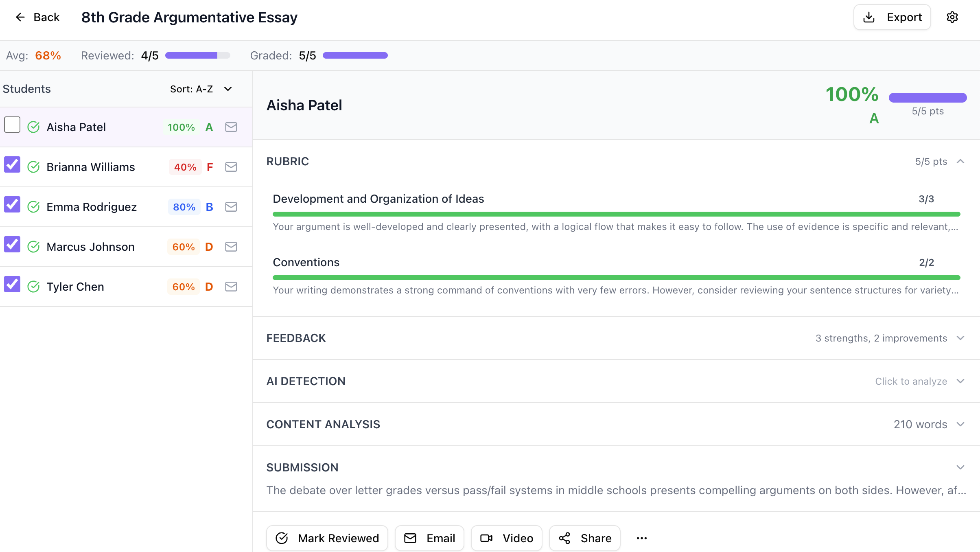Go Back to the previous page
Viewport: 980px width, 552px height.
(37, 17)
